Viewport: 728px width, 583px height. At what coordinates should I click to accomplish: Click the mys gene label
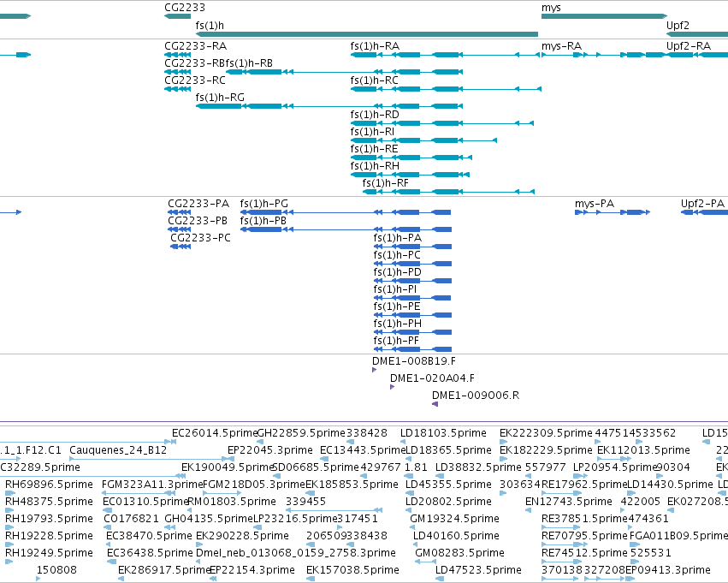tap(551, 8)
